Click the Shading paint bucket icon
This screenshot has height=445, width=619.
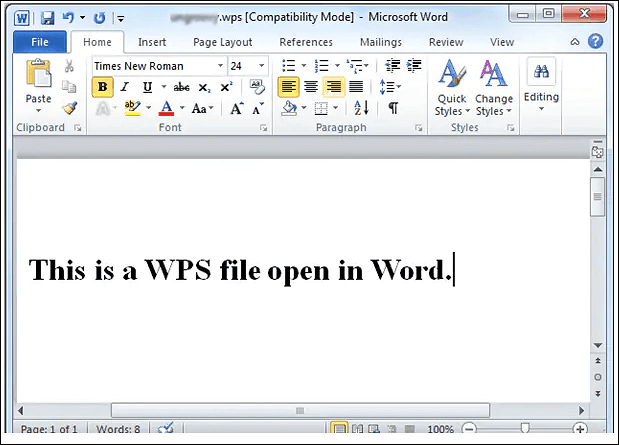click(289, 108)
